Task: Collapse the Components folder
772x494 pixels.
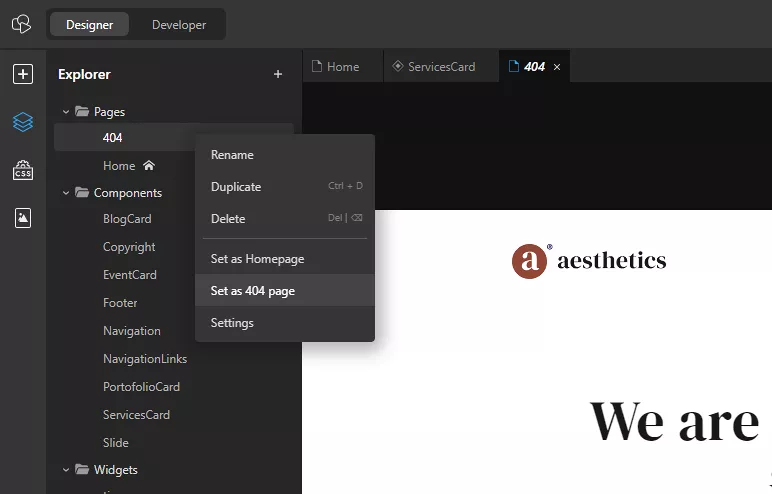Action: 66,193
